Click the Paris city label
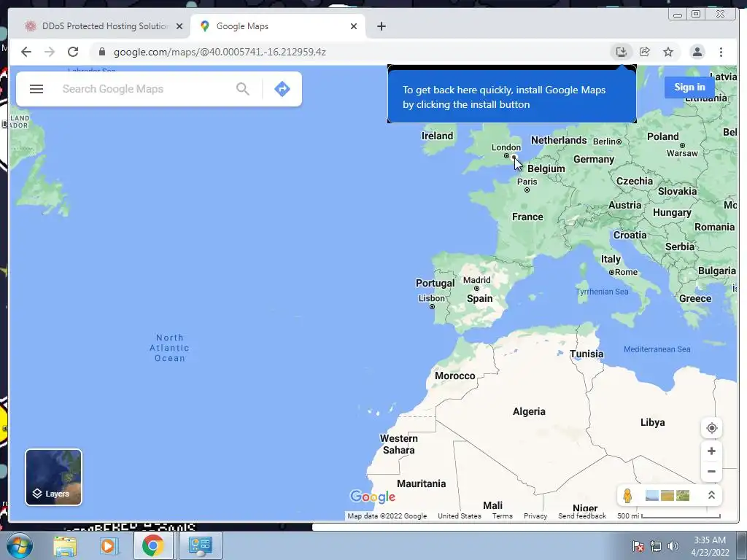 point(527,182)
